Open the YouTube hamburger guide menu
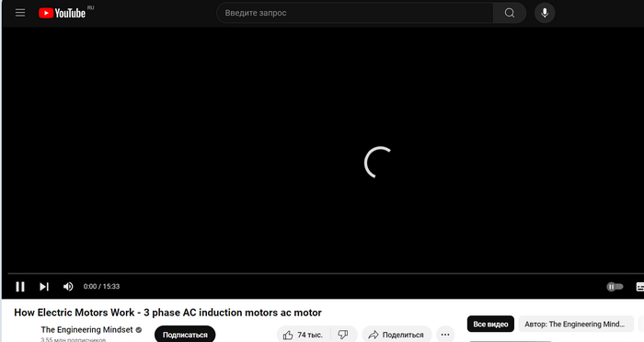 tap(20, 13)
